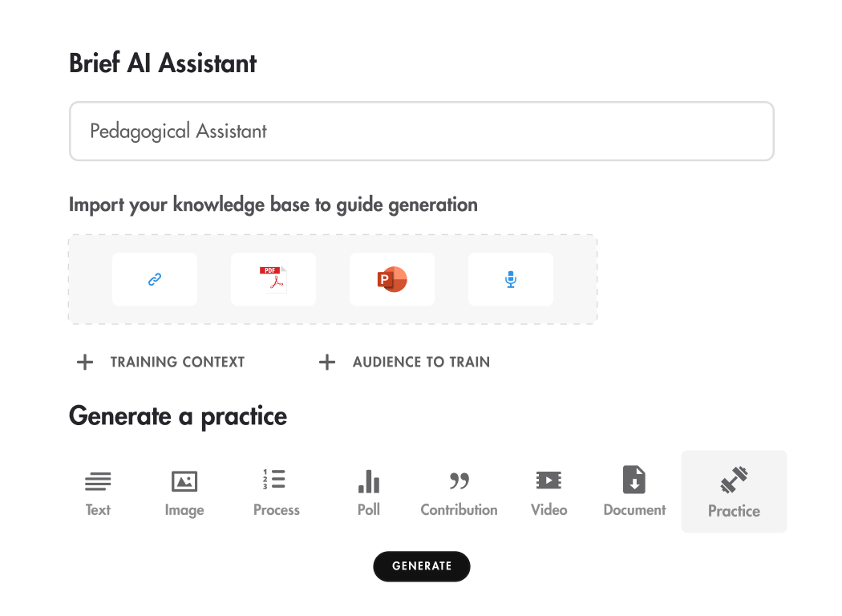
Task: Click the microphone audio import icon
Action: pyautogui.click(x=511, y=279)
